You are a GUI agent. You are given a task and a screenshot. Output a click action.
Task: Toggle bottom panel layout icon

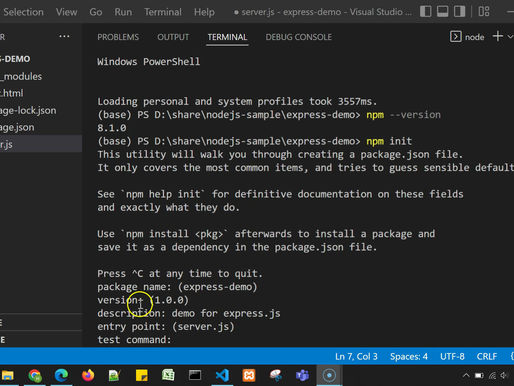click(x=442, y=12)
